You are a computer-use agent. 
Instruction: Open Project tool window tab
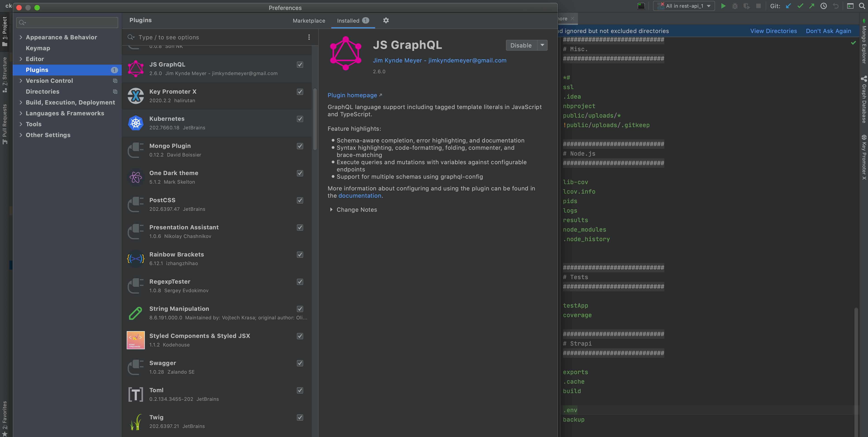(5, 31)
